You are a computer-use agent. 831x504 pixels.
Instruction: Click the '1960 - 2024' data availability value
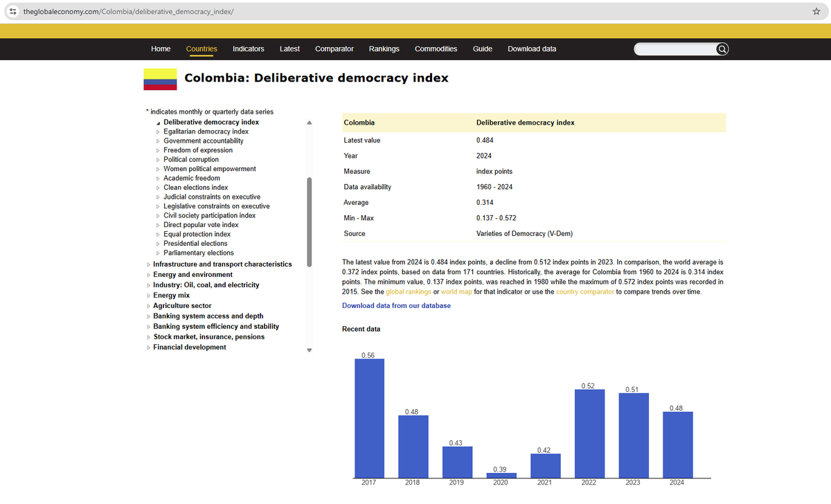(494, 187)
